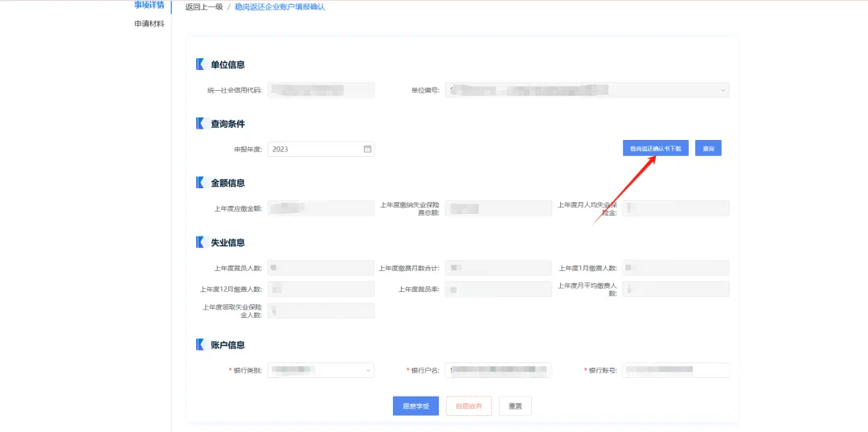Click the 统一社会信用代码 field
The height and width of the screenshot is (432, 868).
321,90
